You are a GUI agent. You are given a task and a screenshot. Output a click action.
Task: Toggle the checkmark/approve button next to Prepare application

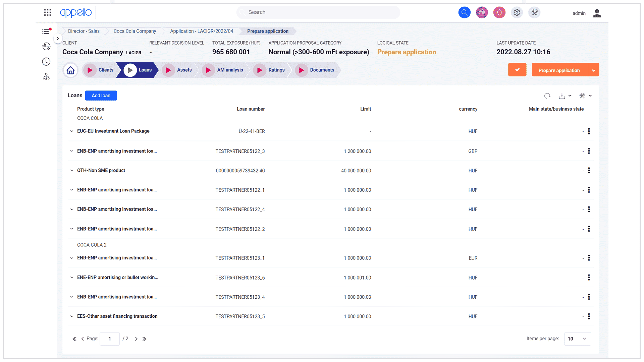518,70
